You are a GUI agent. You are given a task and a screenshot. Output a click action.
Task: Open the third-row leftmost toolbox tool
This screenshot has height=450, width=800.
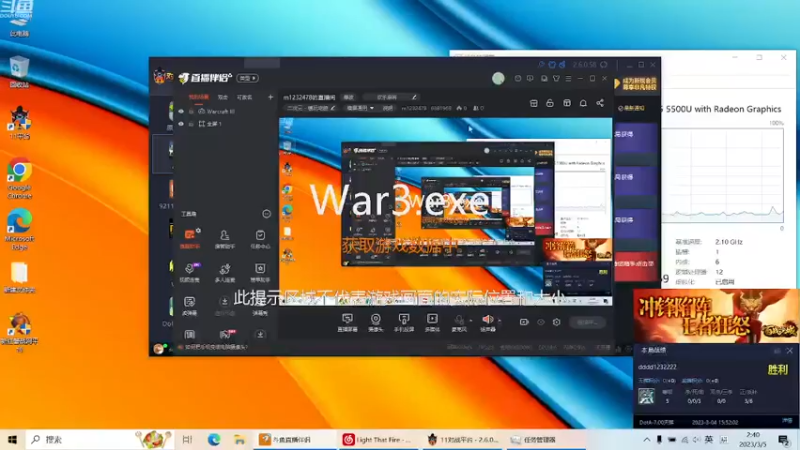pyautogui.click(x=190, y=305)
